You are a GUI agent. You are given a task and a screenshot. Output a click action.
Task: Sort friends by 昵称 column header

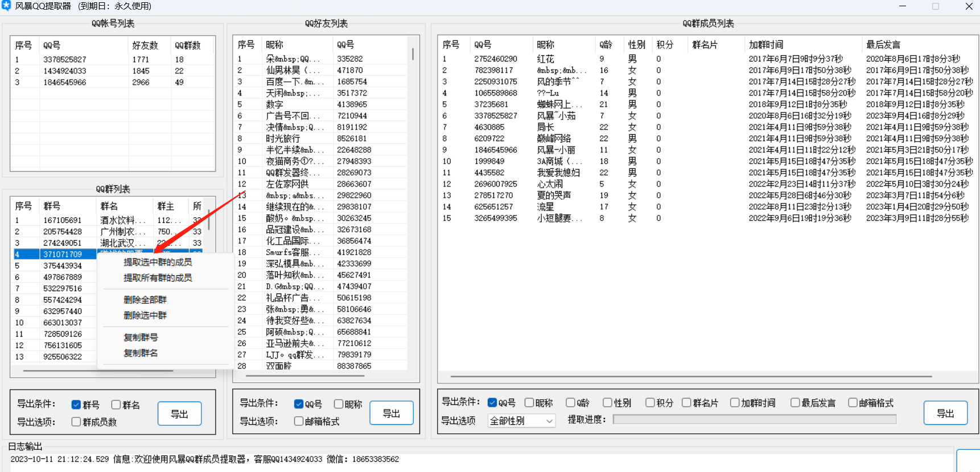[297, 44]
